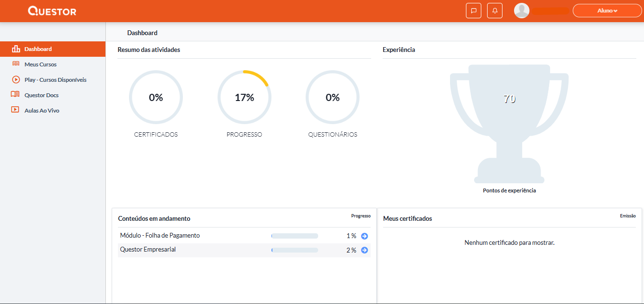Click Folha de Pagamento progress bar
This screenshot has width=644, height=304.
(295, 236)
